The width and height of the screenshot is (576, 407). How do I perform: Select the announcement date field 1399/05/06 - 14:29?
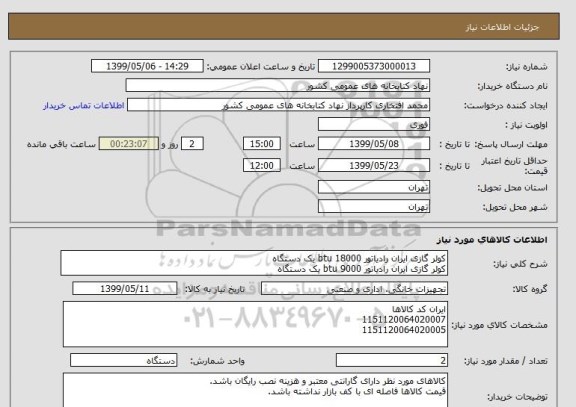(147, 66)
